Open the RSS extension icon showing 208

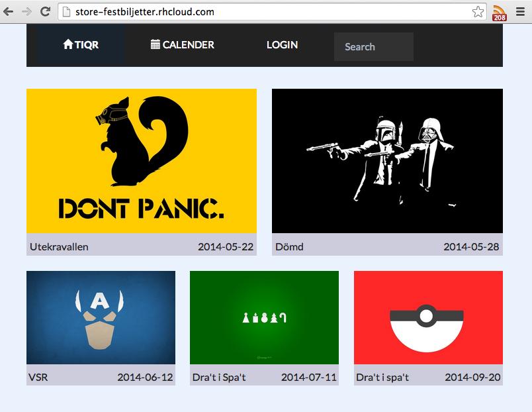coord(500,13)
